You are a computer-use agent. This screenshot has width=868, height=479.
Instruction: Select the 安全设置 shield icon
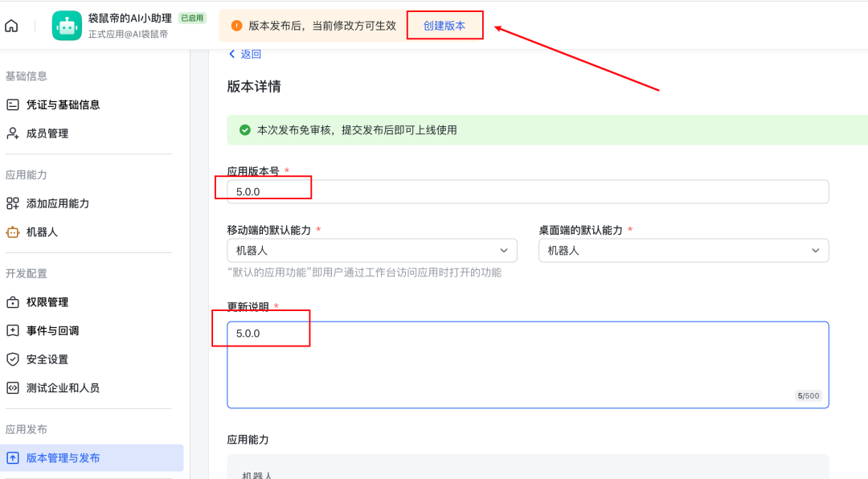pos(11,359)
